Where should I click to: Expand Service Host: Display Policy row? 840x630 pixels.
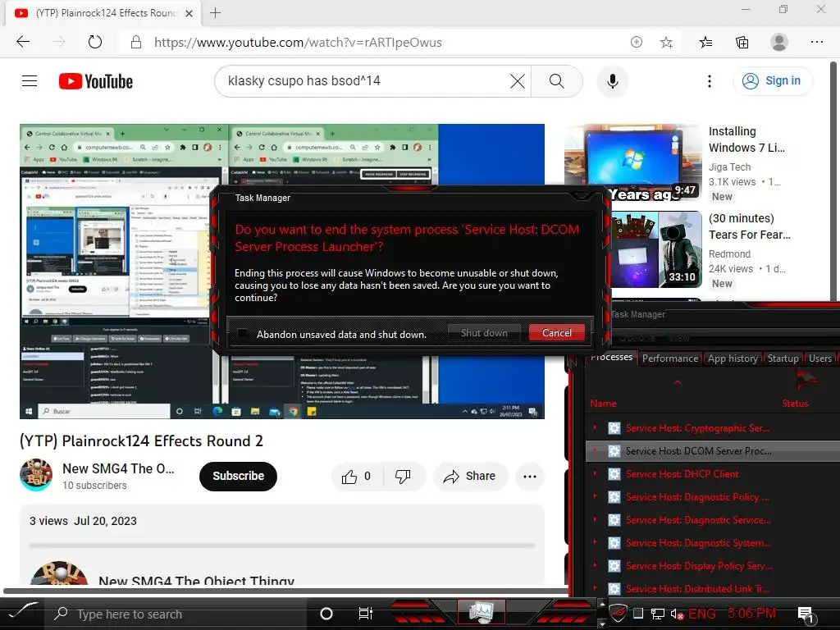pos(596,566)
